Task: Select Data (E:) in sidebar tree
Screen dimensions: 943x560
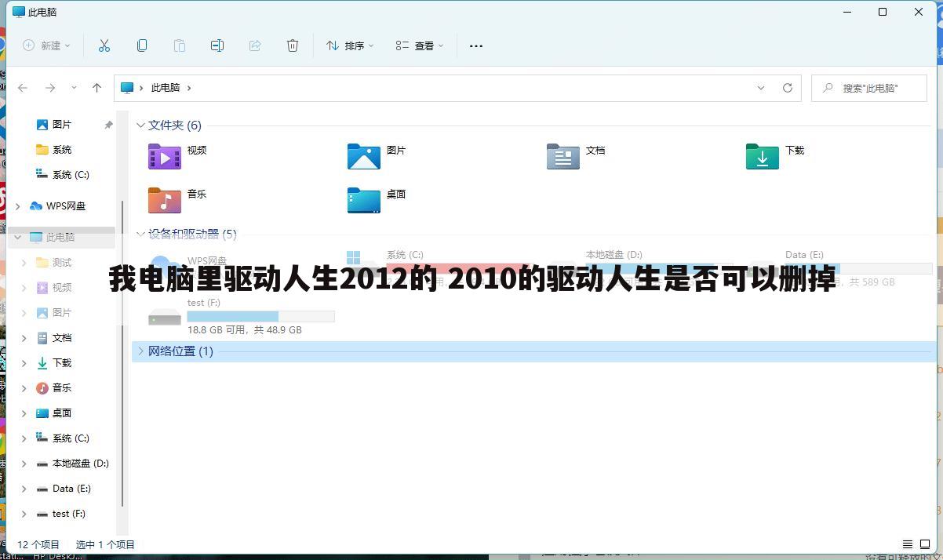Action: pos(62,489)
